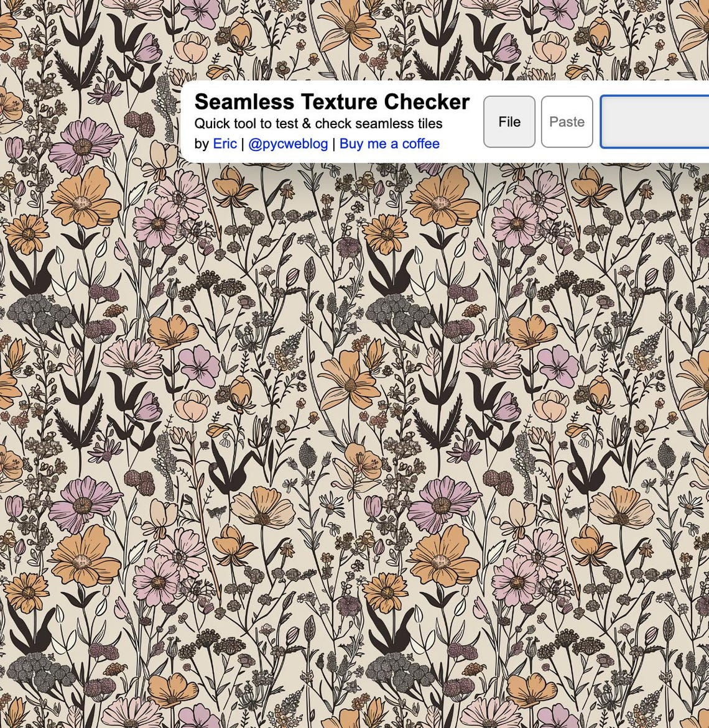
Task: Visit the @pycweblog link
Action: tap(287, 144)
